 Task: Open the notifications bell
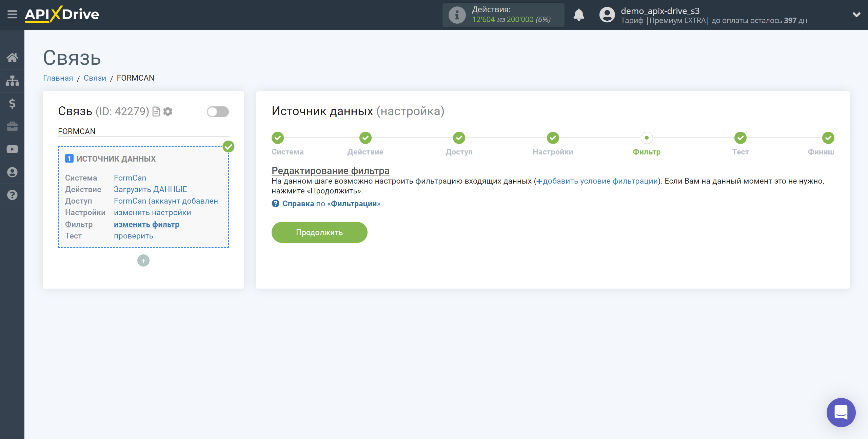coord(579,15)
